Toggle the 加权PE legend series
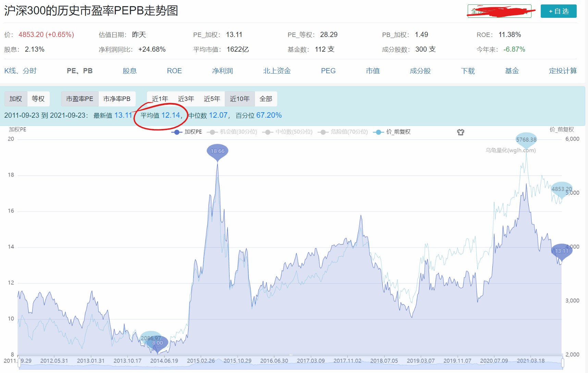 click(x=187, y=132)
